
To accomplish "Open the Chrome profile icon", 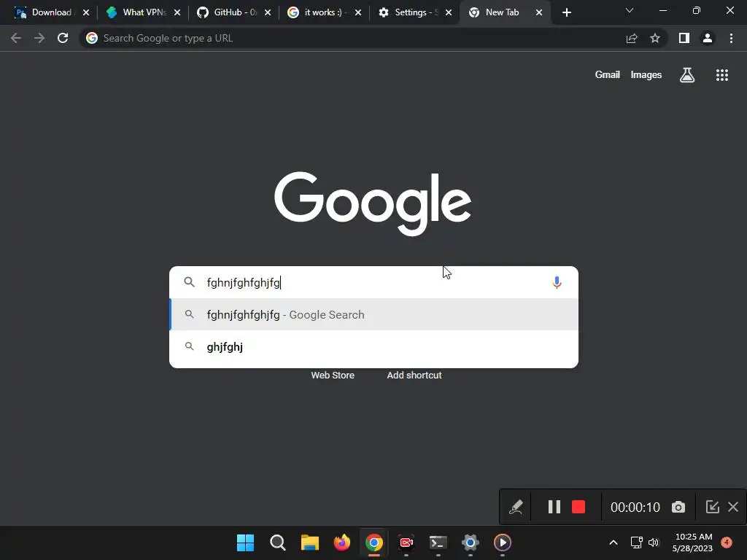I will pos(708,38).
